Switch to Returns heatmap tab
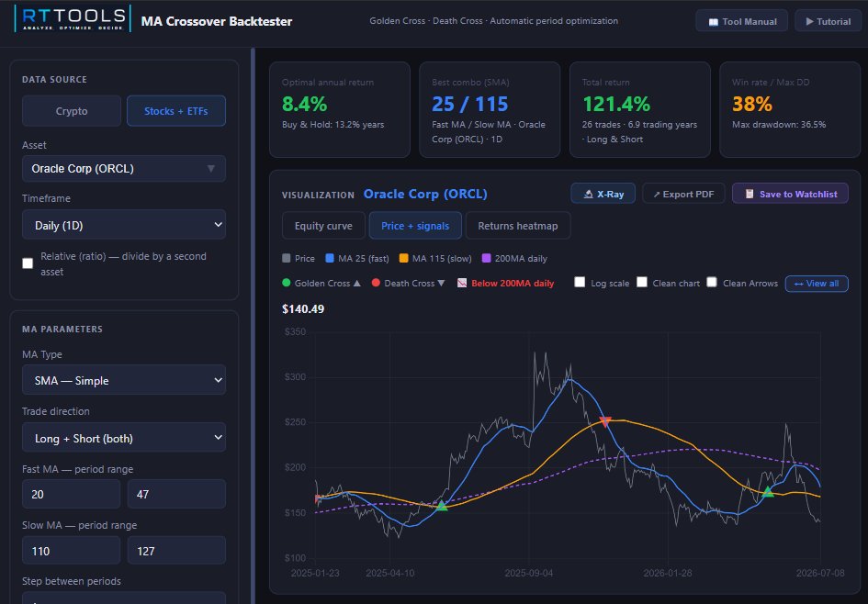868x604 pixels. [x=518, y=226]
